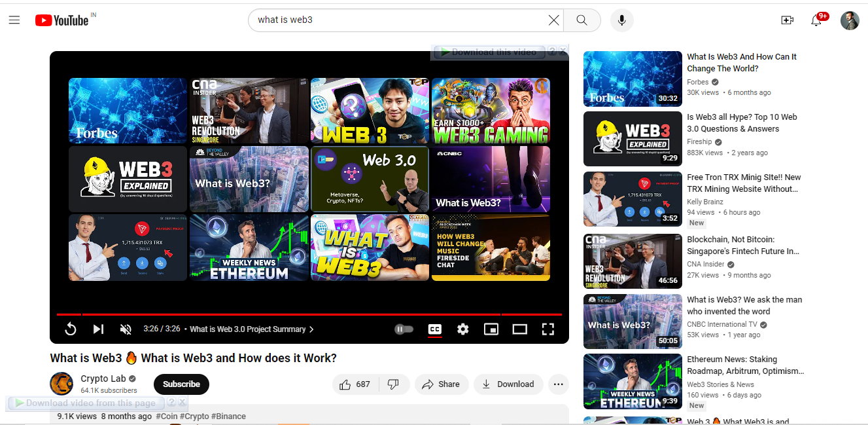The width and height of the screenshot is (868, 425).
Task: Select 'Web 3.0 Metaverse, Crypto, NFTs?' endscreen thumbnail
Action: coord(370,179)
